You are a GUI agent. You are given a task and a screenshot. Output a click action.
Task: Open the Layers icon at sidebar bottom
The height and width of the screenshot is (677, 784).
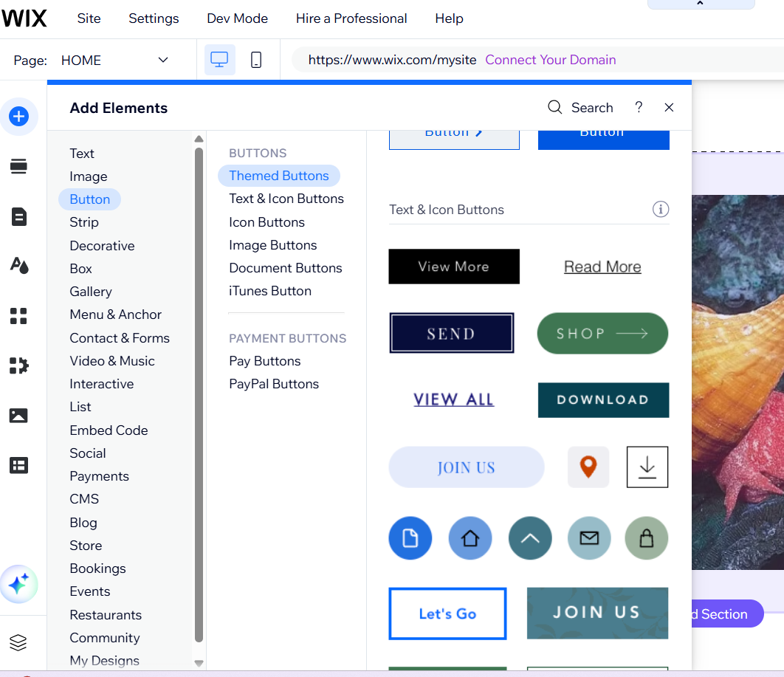click(x=18, y=642)
